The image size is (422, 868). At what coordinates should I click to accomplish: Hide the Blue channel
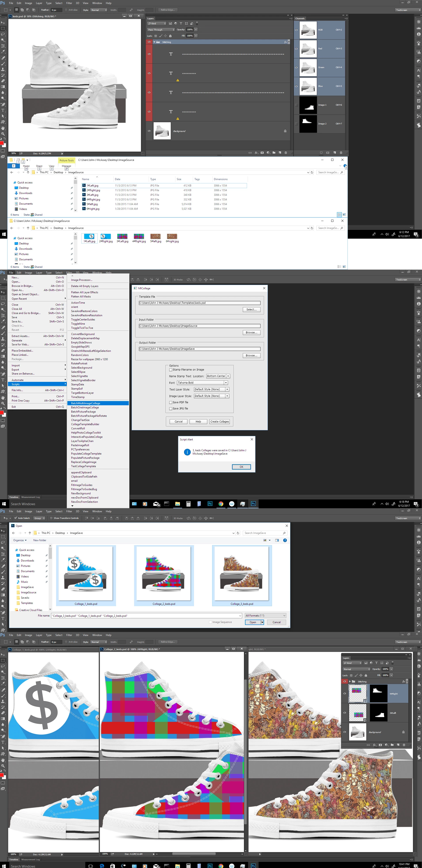point(296,86)
